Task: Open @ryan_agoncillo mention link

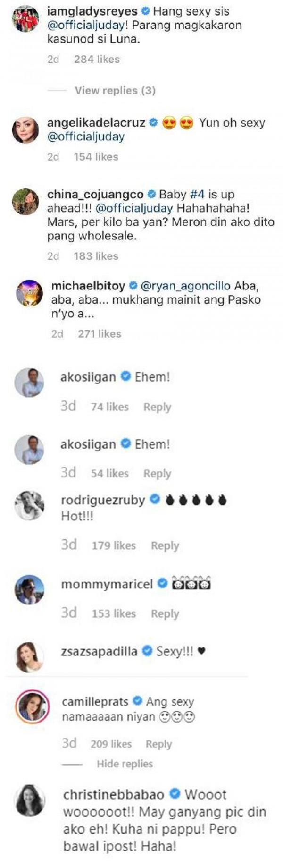Action: [186, 286]
